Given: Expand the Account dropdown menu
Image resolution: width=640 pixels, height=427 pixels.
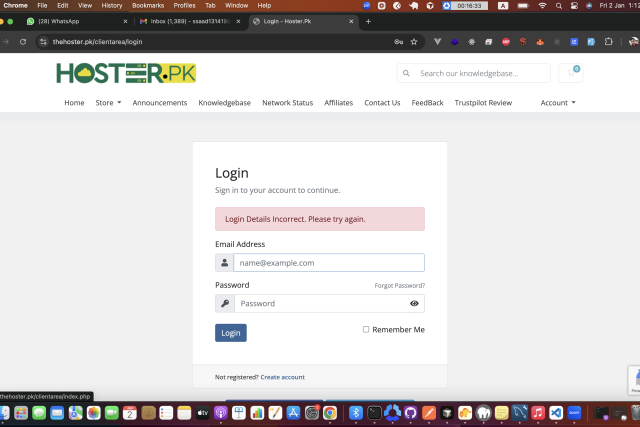Looking at the screenshot, I should [558, 103].
